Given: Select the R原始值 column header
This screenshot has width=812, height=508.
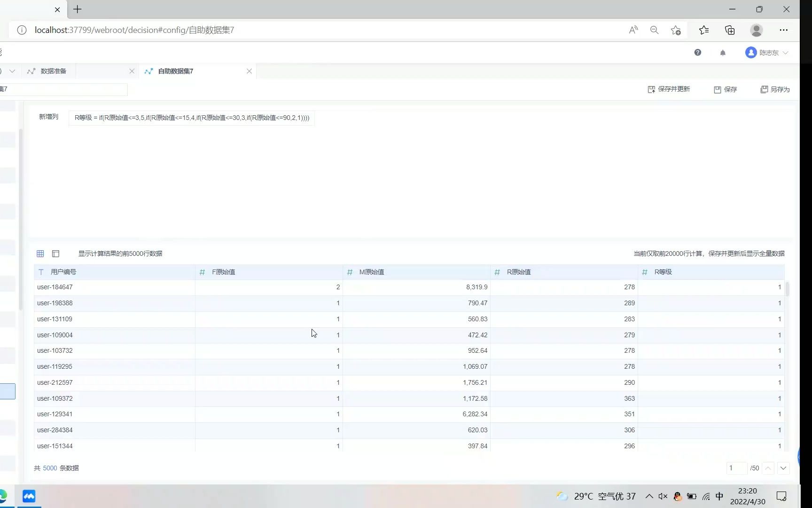Looking at the screenshot, I should (564, 272).
